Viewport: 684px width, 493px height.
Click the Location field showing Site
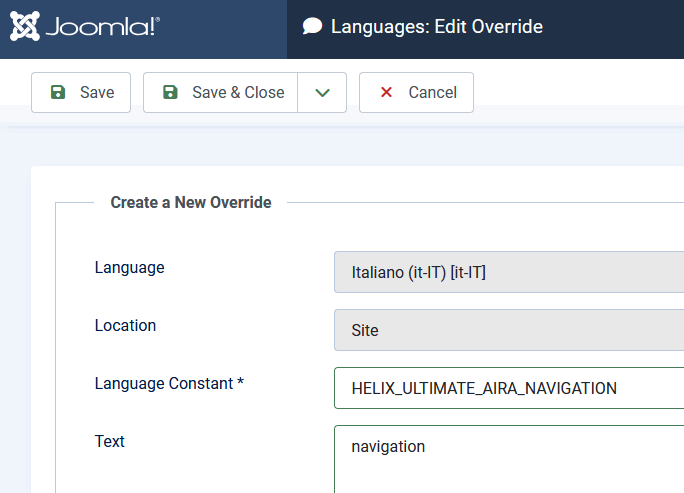[x=508, y=330]
